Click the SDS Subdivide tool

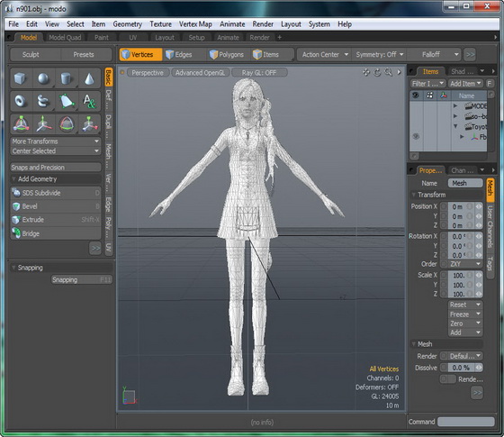tap(56, 193)
